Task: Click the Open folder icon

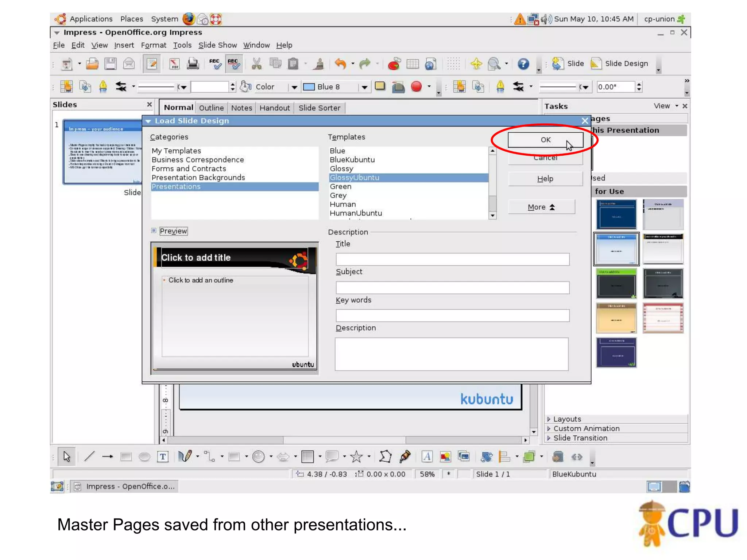Action: 92,64
